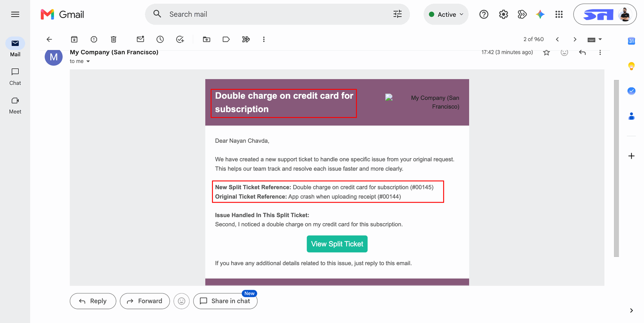The width and height of the screenshot is (644, 323).
Task: Delete this email with trash icon
Action: pos(114,40)
